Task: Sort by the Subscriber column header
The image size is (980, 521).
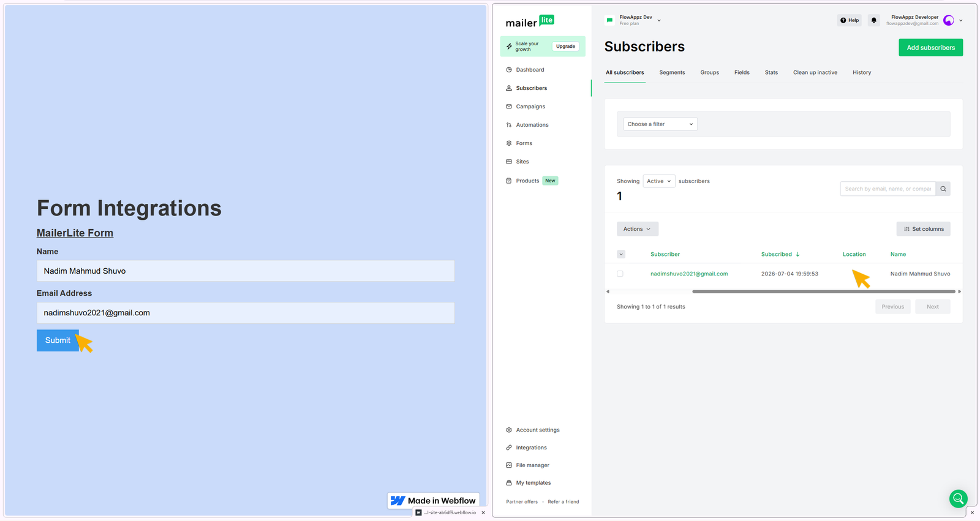Action: [665, 254]
